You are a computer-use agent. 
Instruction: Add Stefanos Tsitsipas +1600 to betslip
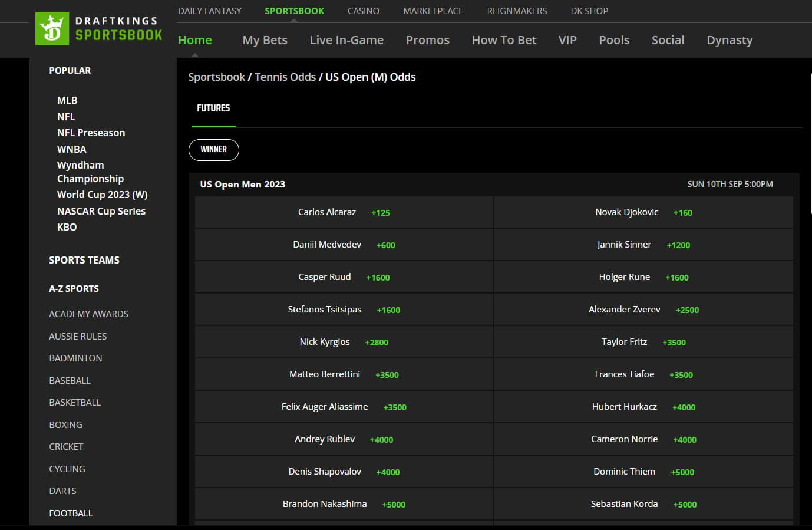pyautogui.click(x=344, y=310)
